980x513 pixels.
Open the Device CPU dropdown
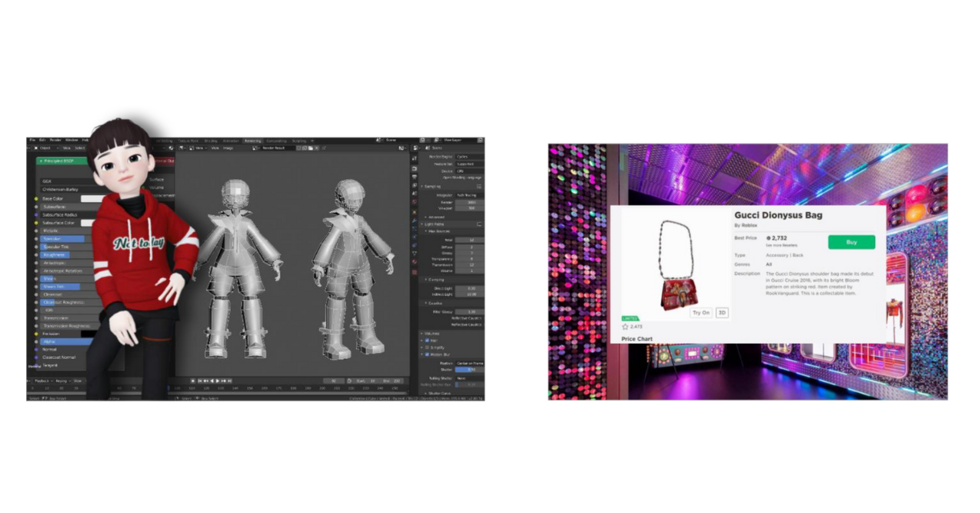pyautogui.click(x=469, y=172)
